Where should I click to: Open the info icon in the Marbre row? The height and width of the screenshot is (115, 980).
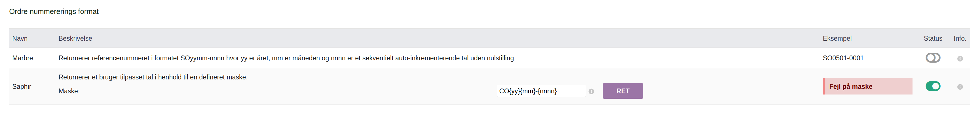(x=960, y=58)
